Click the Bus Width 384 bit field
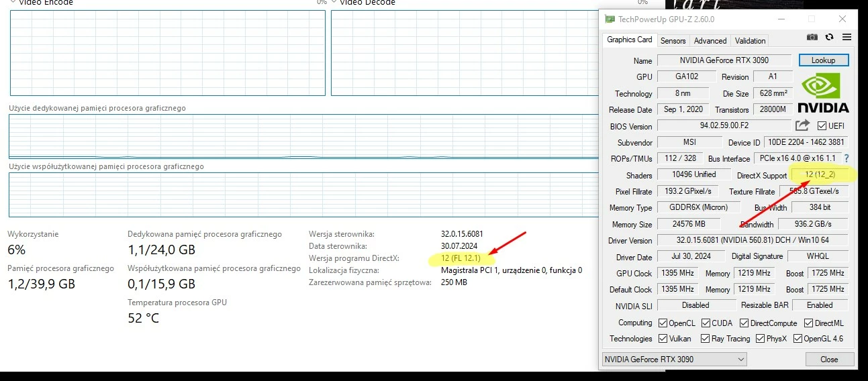The height and width of the screenshot is (381, 868). pos(820,207)
